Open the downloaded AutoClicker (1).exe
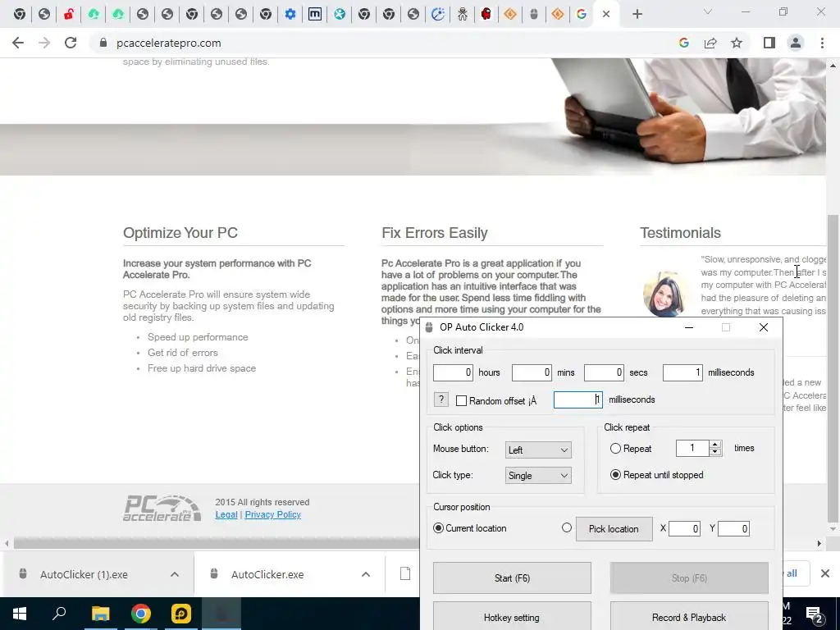This screenshot has width=840, height=630. click(84, 574)
